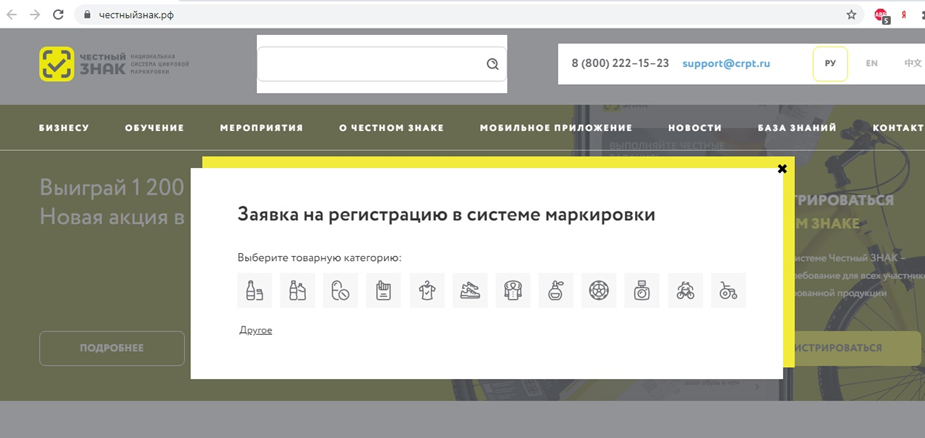Open the БИЗНЕСУ menu
The image size is (925, 438).
pos(64,128)
